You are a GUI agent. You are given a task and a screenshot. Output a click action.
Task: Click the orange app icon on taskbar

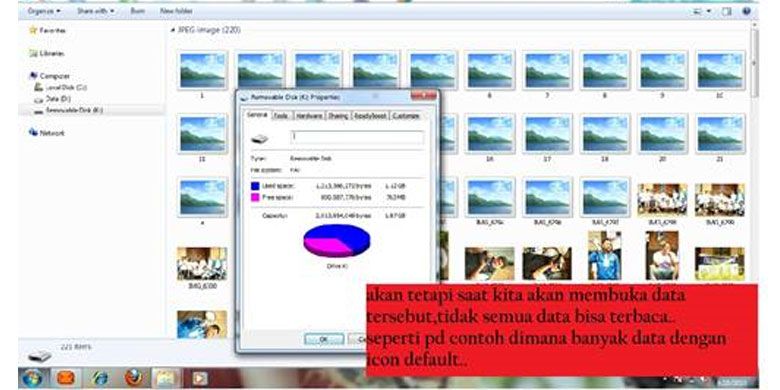click(x=66, y=379)
